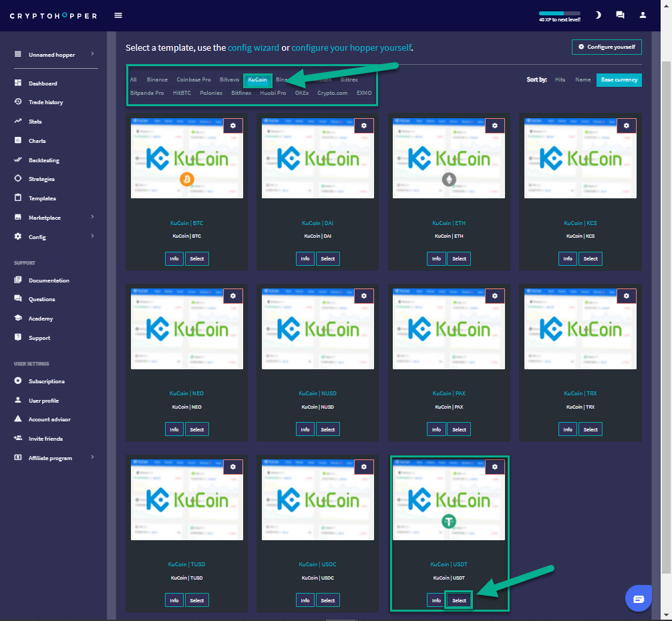Select the Binance exchange filter tab
672x621 pixels.
pyautogui.click(x=157, y=79)
